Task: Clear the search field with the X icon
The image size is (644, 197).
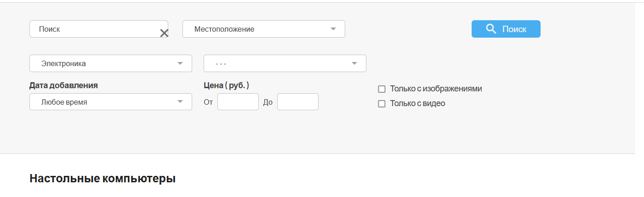Action: click(x=164, y=33)
